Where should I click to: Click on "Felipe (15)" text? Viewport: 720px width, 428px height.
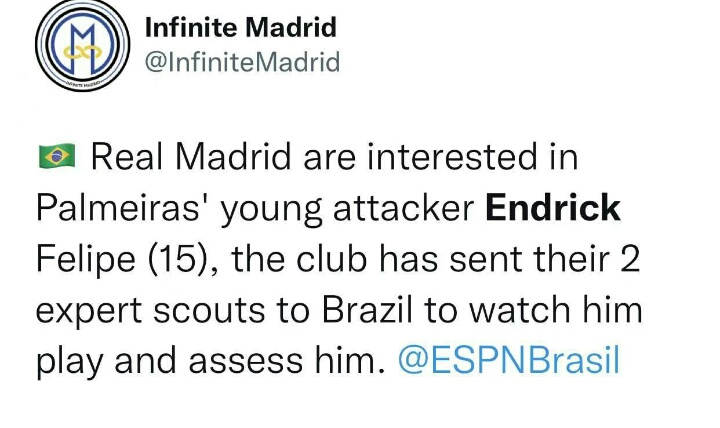(120, 259)
